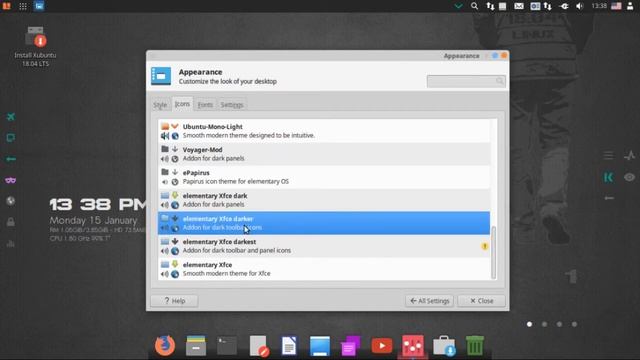Click the Appearance window button in the top panel
640x360 pixels.
39,6
